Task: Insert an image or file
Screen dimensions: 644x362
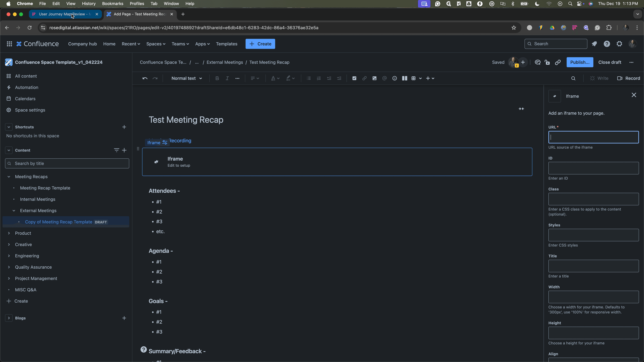Action: [x=374, y=78]
